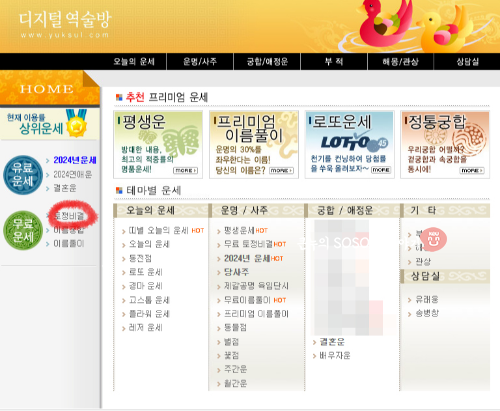
Task: Open sidebar link 2024연애운
Action: tap(73, 174)
